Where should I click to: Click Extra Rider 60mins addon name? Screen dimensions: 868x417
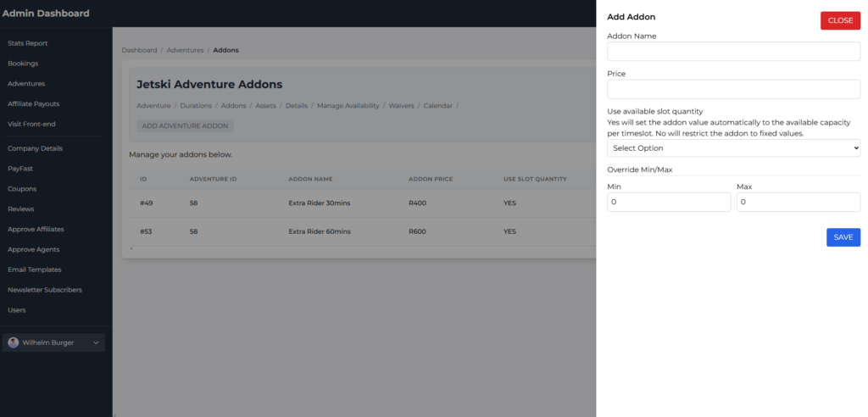(320, 231)
